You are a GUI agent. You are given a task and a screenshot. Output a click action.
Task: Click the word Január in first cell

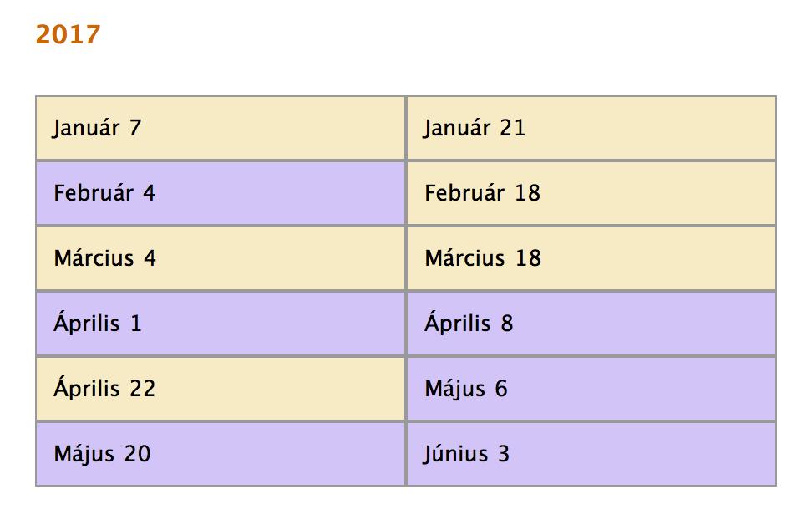coord(86,128)
